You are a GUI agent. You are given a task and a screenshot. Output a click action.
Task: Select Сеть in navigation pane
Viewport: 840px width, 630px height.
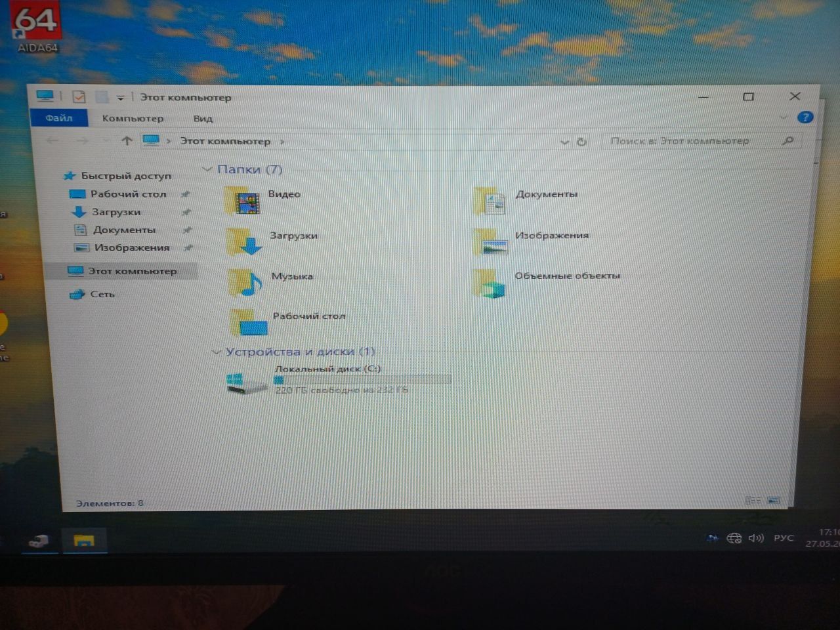93,294
